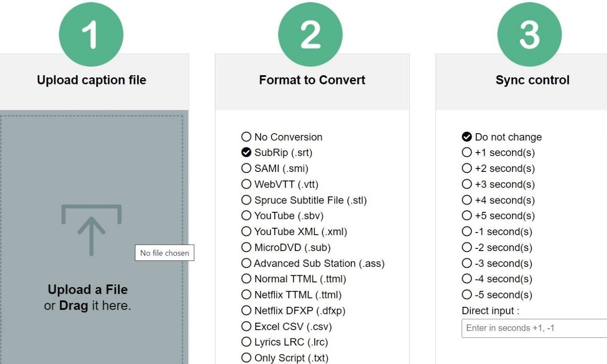Select YouTube (.sbv) format
Screen dimensions: 607x364
coord(246,216)
